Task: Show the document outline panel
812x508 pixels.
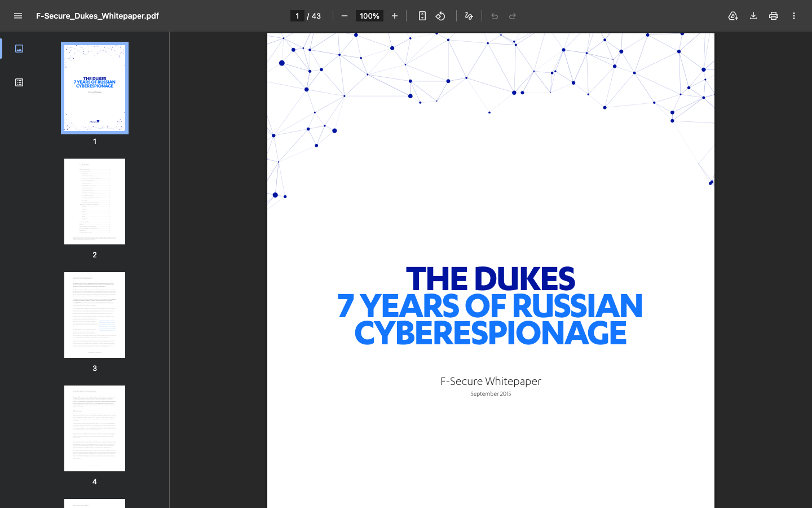Action: point(19,82)
